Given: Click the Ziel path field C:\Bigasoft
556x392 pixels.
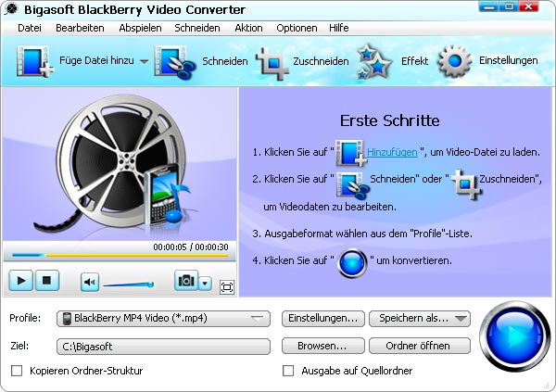Looking at the screenshot, I should 163,347.
